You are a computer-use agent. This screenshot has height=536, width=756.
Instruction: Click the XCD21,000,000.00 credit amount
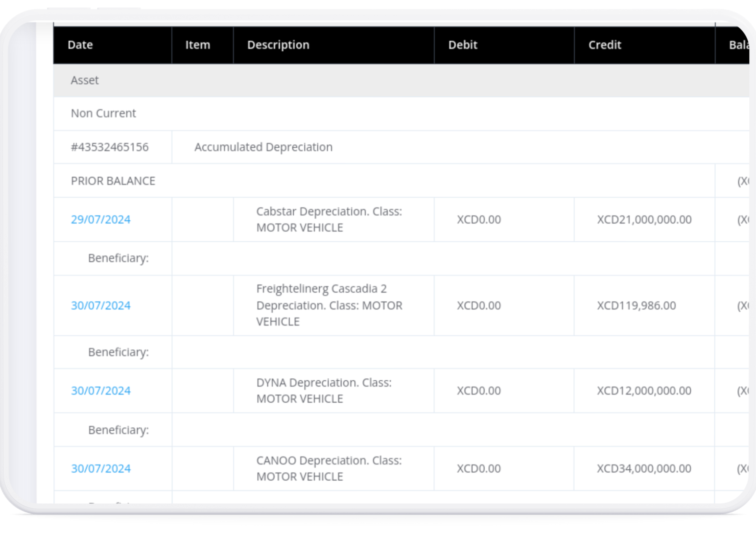tap(644, 219)
